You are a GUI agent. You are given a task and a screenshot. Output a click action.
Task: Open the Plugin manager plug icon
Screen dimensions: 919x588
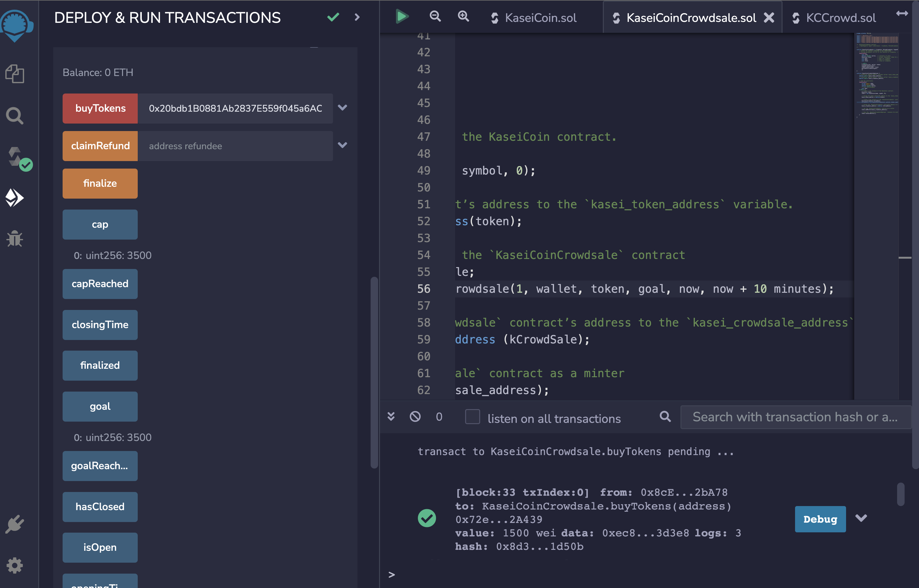click(14, 524)
